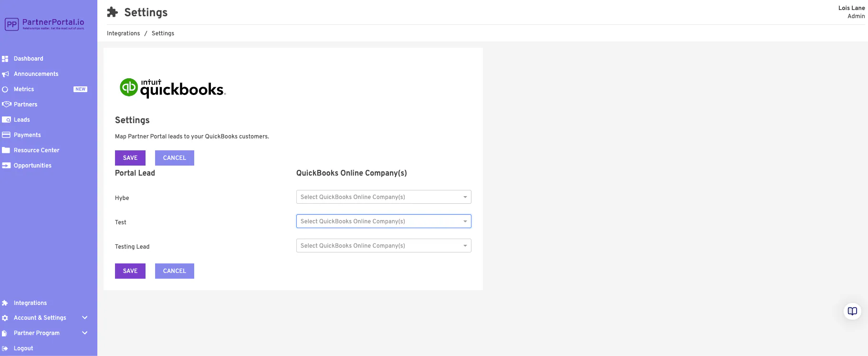Open the Leads section

pyautogui.click(x=22, y=120)
